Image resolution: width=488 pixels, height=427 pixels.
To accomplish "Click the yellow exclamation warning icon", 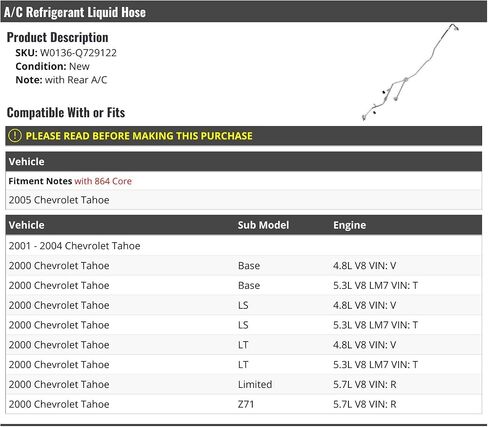I will coord(15,136).
